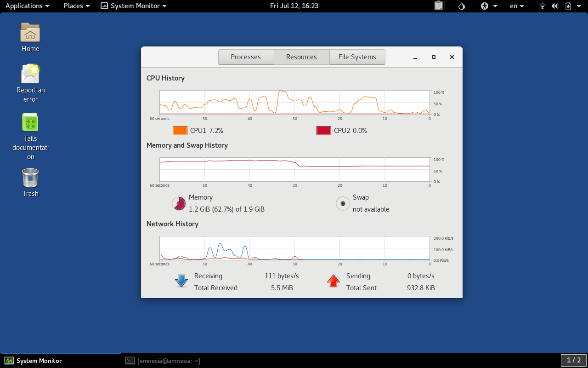Screen dimensions: 588x368
Task: Click the blue Receiving arrow icon
Action: tap(181, 281)
